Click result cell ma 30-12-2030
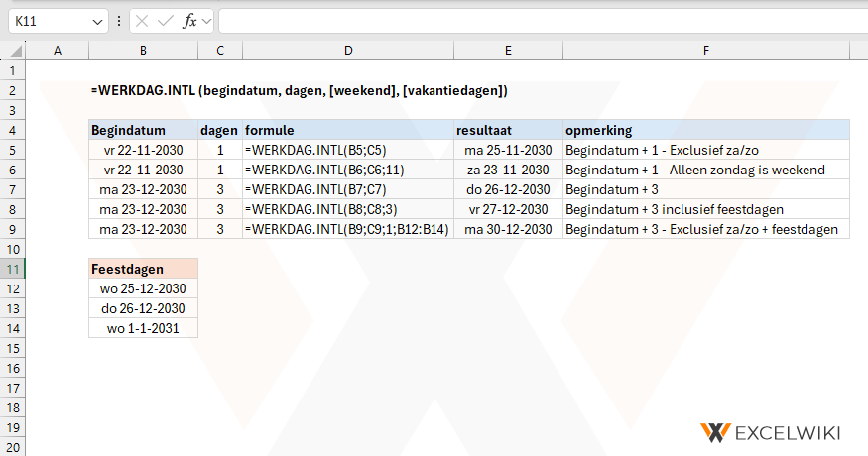 coord(508,229)
